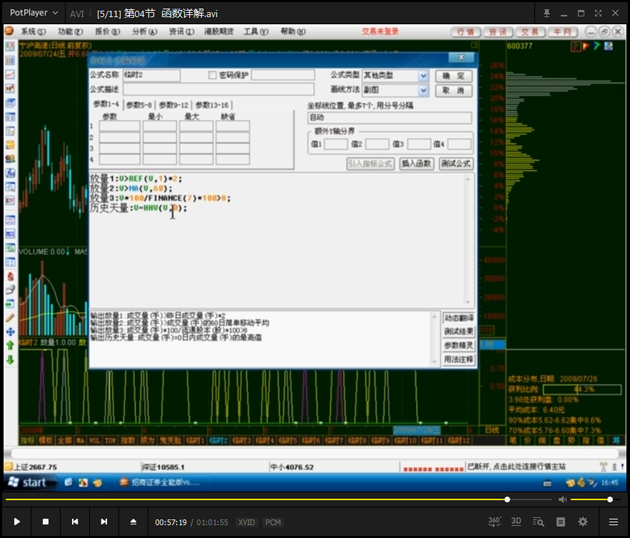Click the 取消 button in formula editor

[453, 91]
